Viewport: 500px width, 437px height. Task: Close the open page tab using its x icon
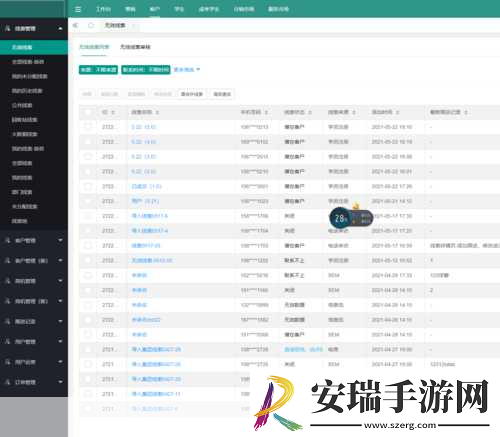(133, 26)
